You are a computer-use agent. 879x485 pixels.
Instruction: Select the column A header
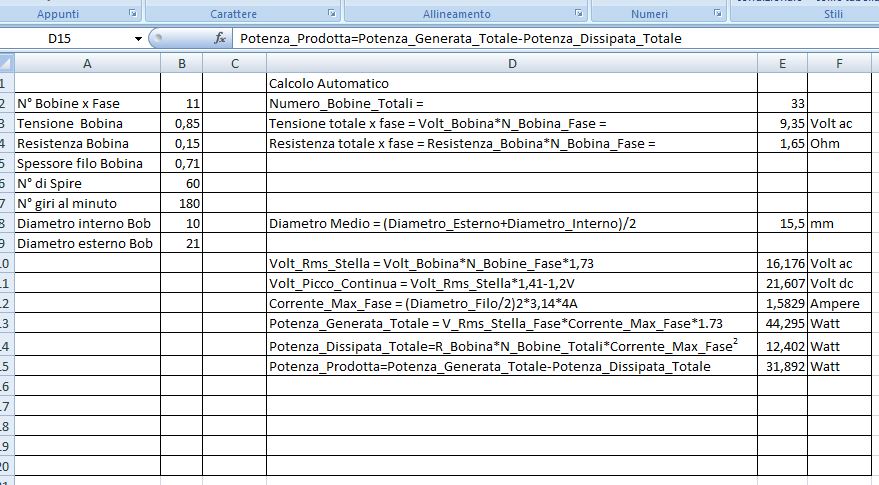87,64
